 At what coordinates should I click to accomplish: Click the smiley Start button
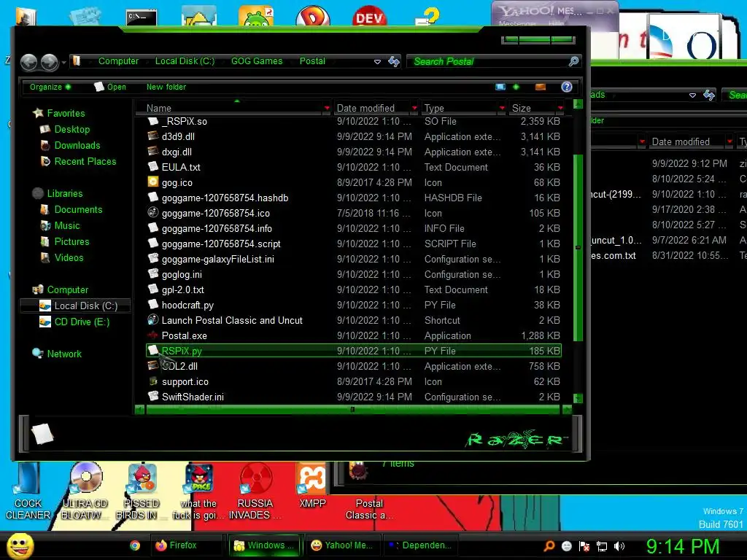coord(20,545)
